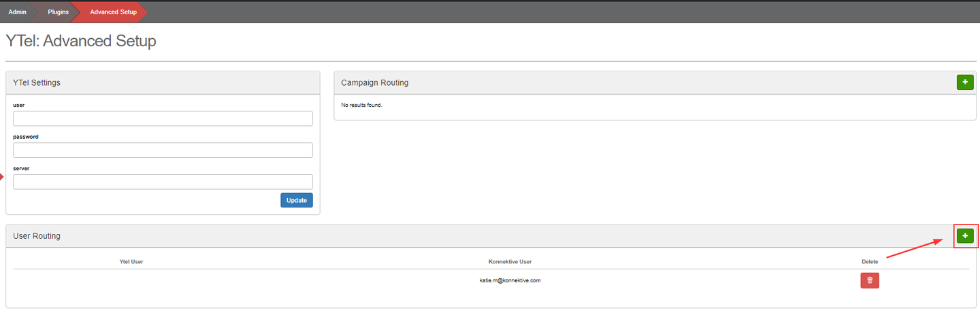Image resolution: width=980 pixels, height=315 pixels.
Task: Add a new User Routing entry
Action: click(x=964, y=235)
